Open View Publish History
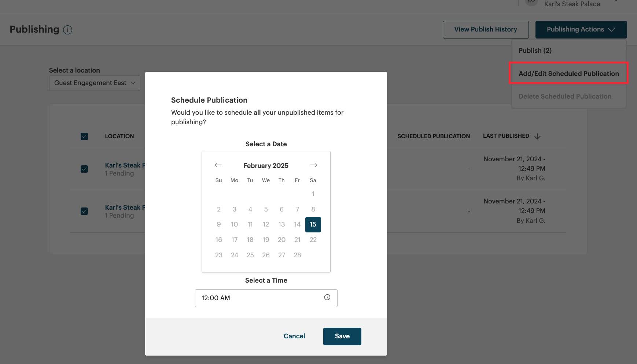This screenshot has height=364, width=637. pyautogui.click(x=485, y=29)
